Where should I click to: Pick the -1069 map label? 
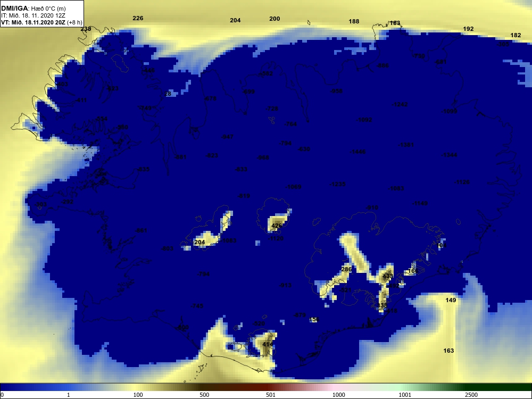(294, 187)
